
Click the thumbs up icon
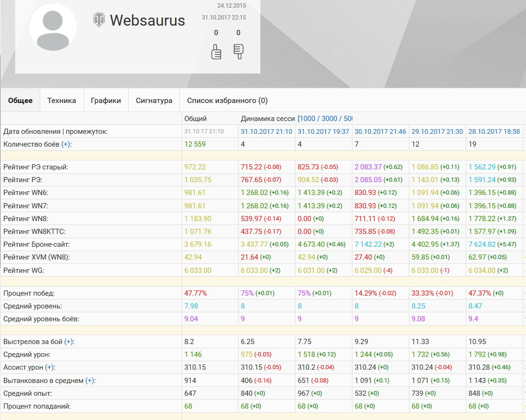point(216,51)
